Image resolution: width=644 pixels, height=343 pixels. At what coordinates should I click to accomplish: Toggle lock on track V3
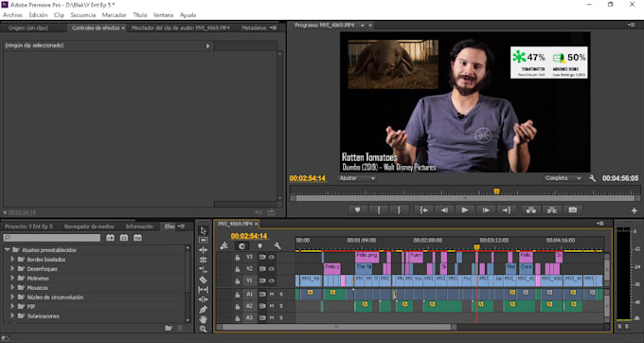[x=238, y=257]
